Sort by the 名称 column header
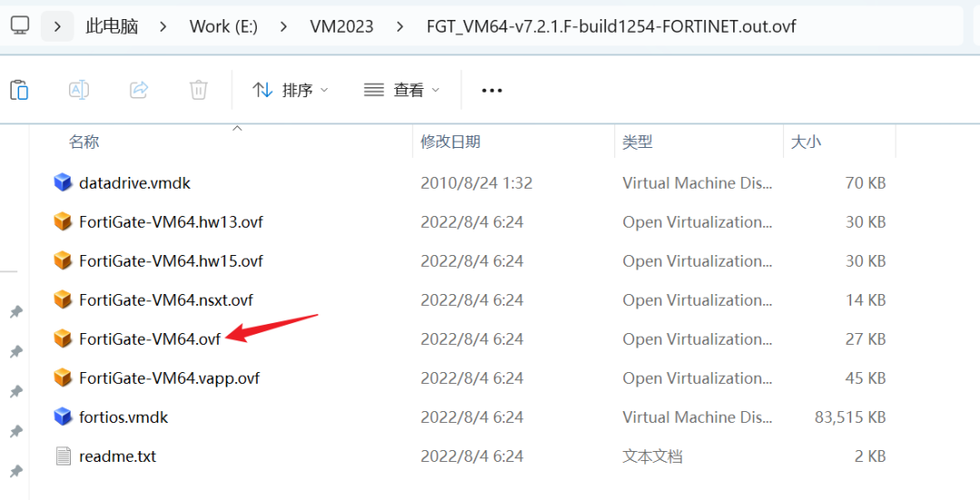980x500 pixels. pos(83,142)
